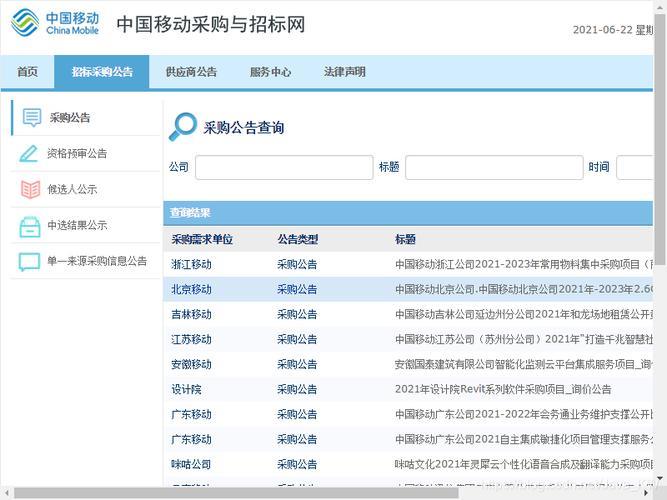Open the 中国移动北京公司 notice title
Image resolution: width=667 pixels, height=500 pixels.
coord(524,289)
